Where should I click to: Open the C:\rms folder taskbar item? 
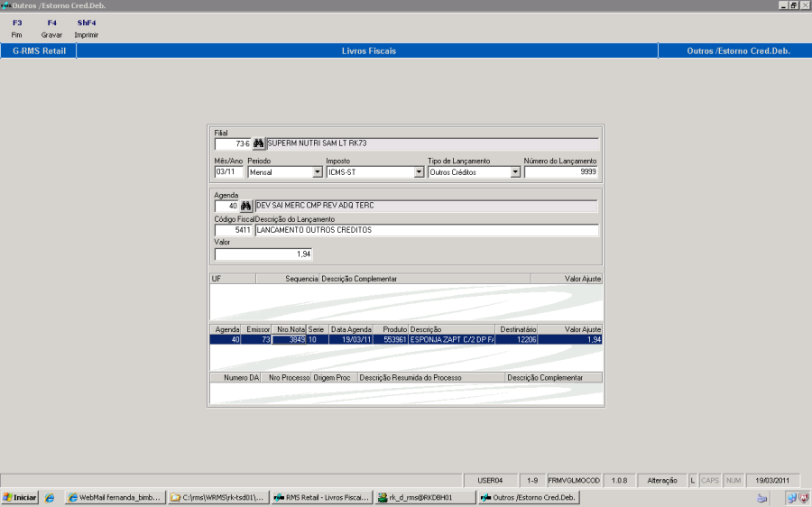coord(218,497)
